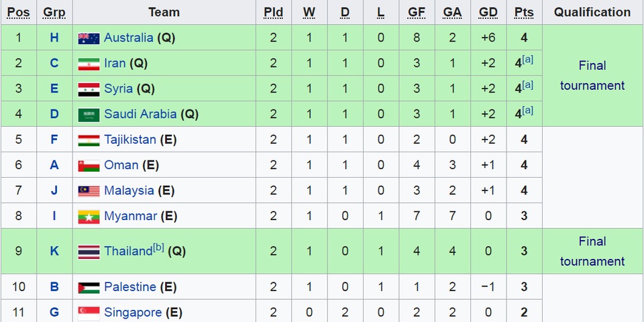The width and height of the screenshot is (644, 322).
Task: Open the Group K link
Action: pos(54,251)
